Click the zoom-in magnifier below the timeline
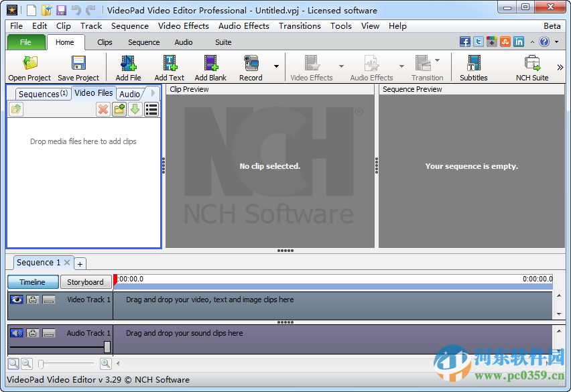This screenshot has width=571, height=392. (106, 364)
